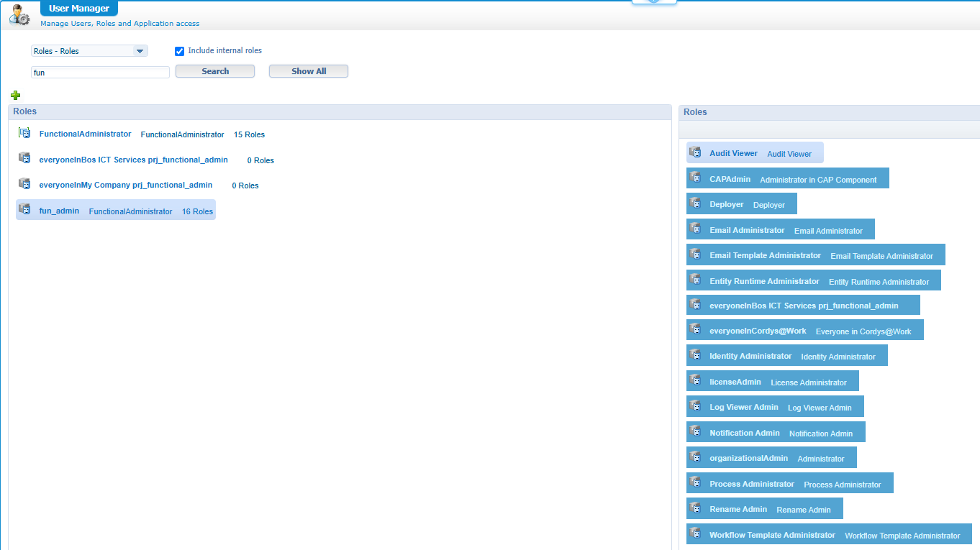Click the CAPAdmin role icon

click(x=695, y=178)
